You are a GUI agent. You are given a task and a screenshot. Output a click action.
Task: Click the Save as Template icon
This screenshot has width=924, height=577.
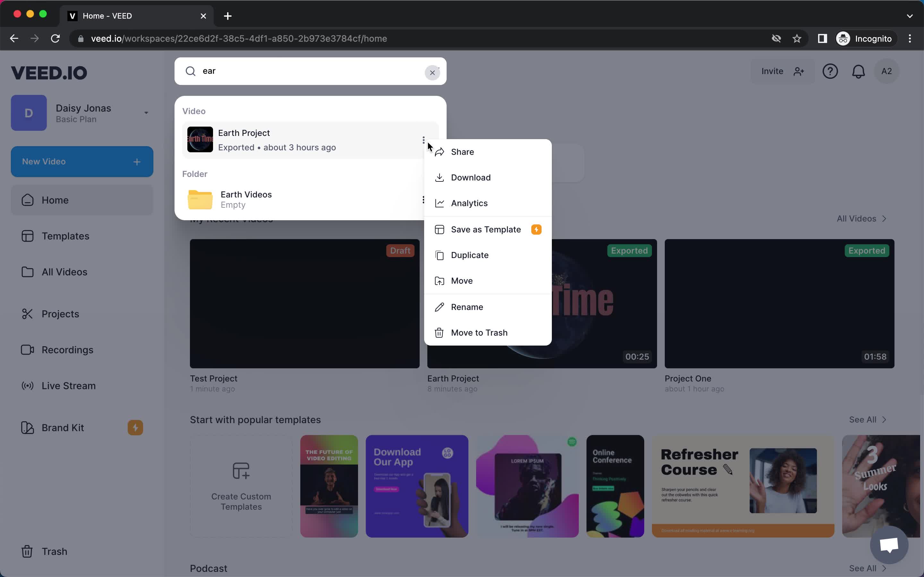(x=438, y=229)
